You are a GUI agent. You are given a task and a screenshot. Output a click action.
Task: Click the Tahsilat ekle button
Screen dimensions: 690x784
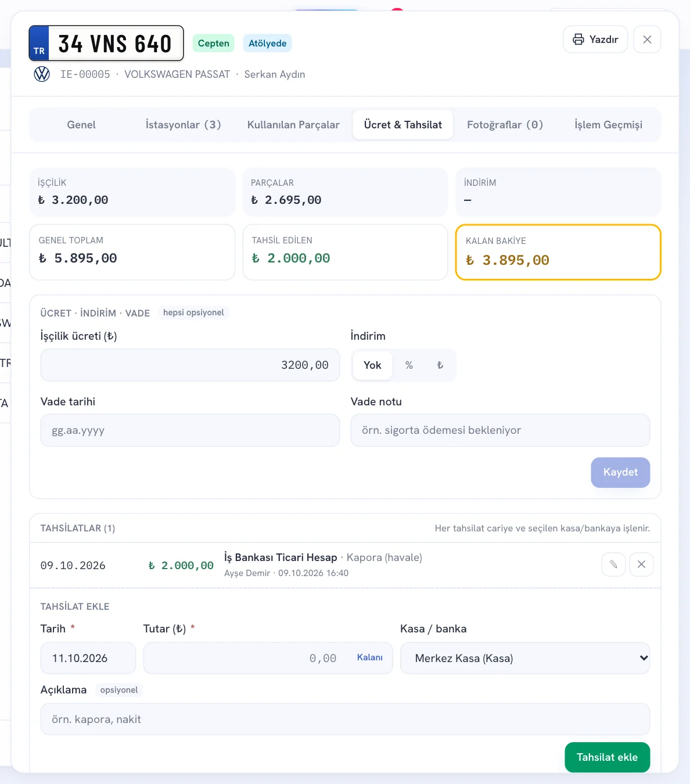pyautogui.click(x=607, y=757)
